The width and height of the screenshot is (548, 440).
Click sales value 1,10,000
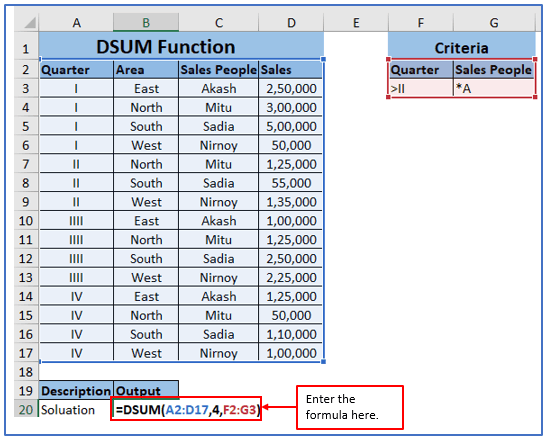291,334
